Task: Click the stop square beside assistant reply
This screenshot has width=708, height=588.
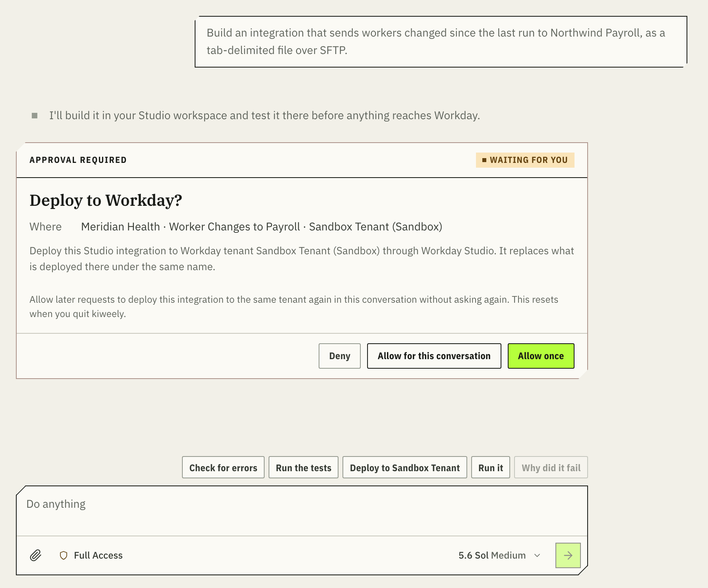Action: click(x=35, y=116)
